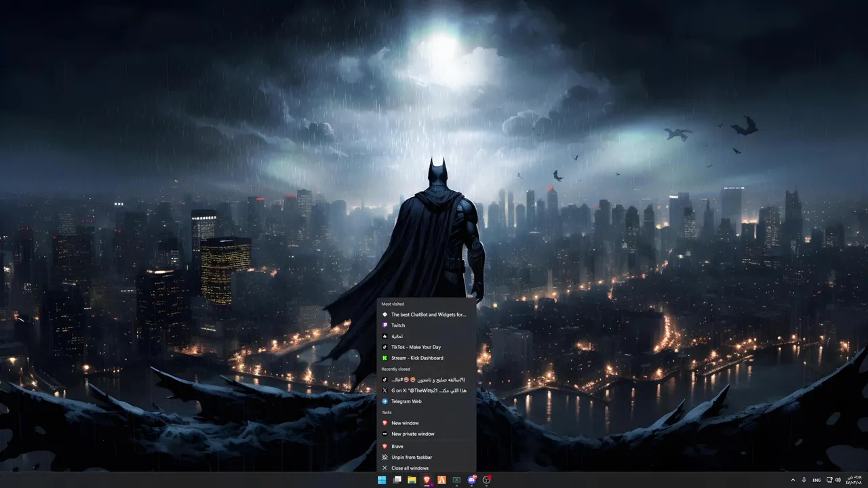The height and width of the screenshot is (488, 868).
Task: Open the orange app icon beside Brave
Action: point(441,480)
